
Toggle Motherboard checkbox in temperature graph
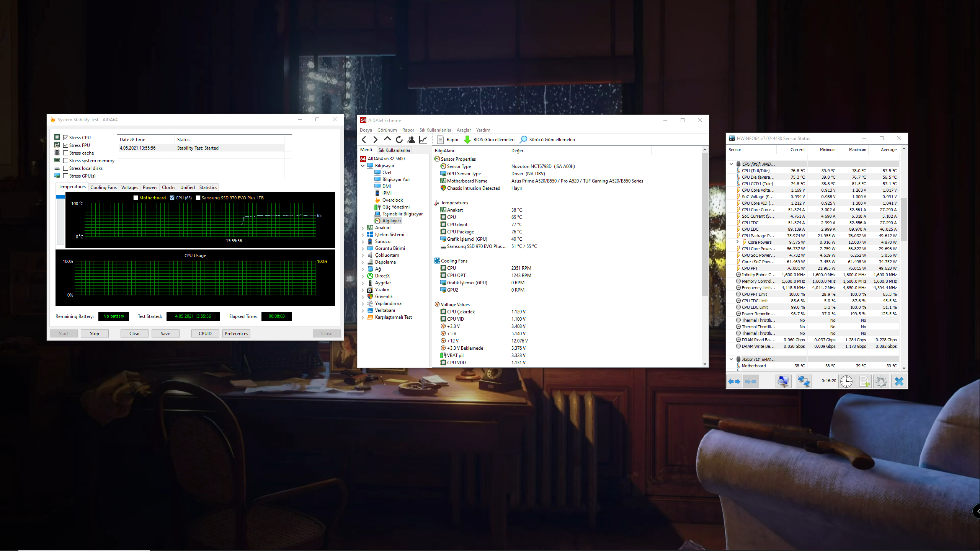[x=136, y=198]
